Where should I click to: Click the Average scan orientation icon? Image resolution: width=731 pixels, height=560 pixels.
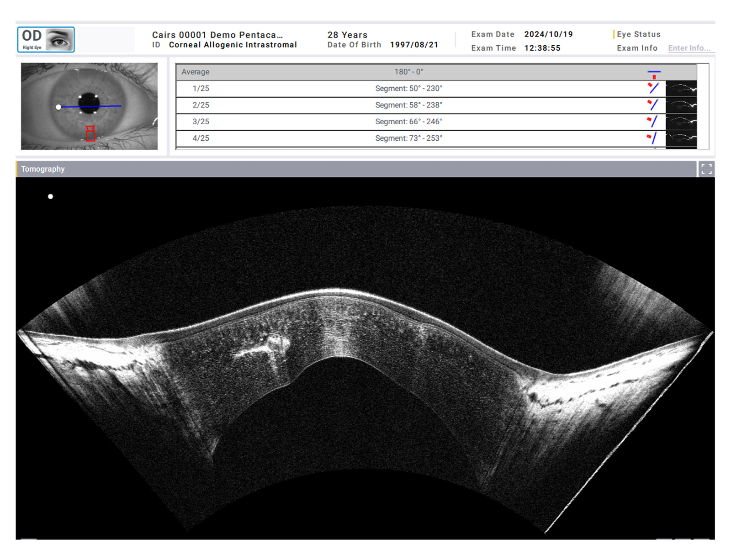pyautogui.click(x=654, y=73)
